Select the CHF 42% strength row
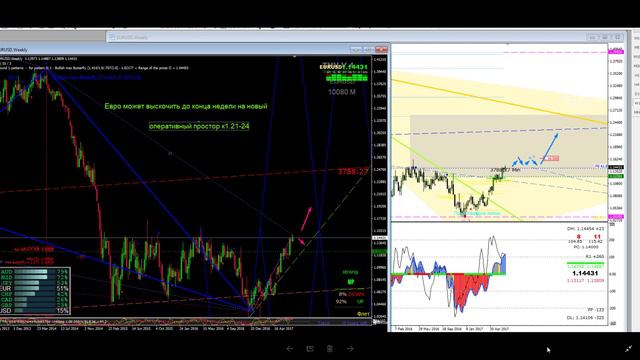The image size is (640, 360). (x=34, y=294)
